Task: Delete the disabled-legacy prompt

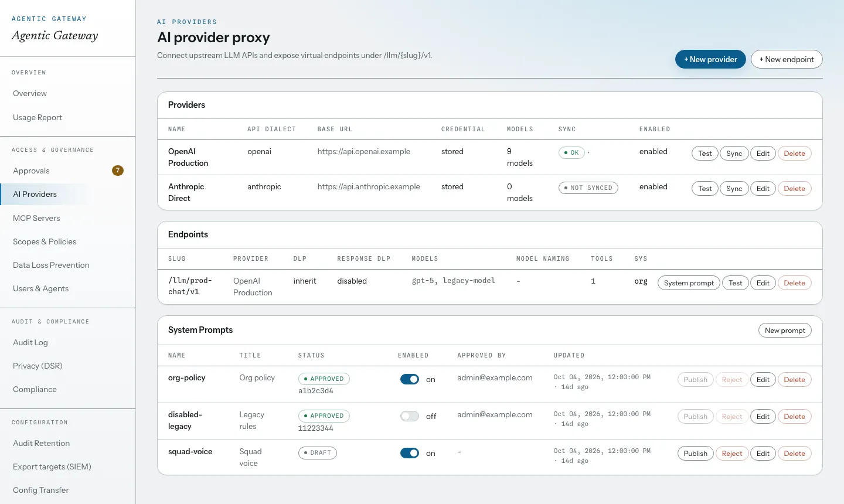Action: [x=795, y=417]
